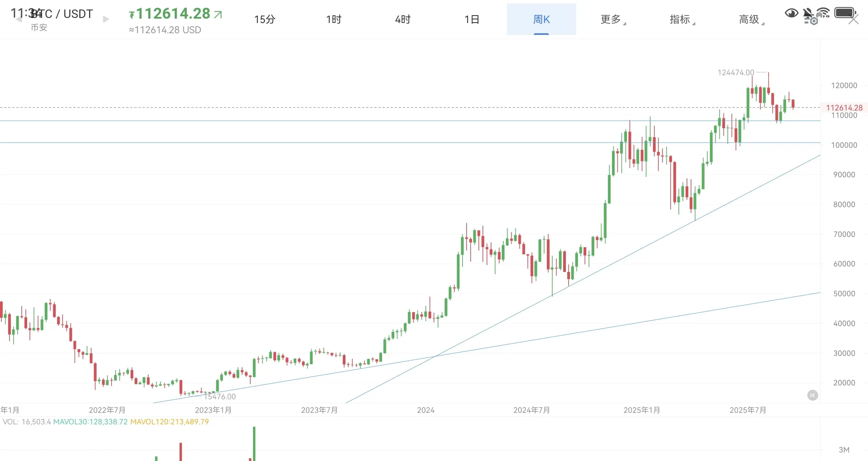868x461 pixels.
Task: Click the 币安 exchange label
Action: (x=39, y=27)
